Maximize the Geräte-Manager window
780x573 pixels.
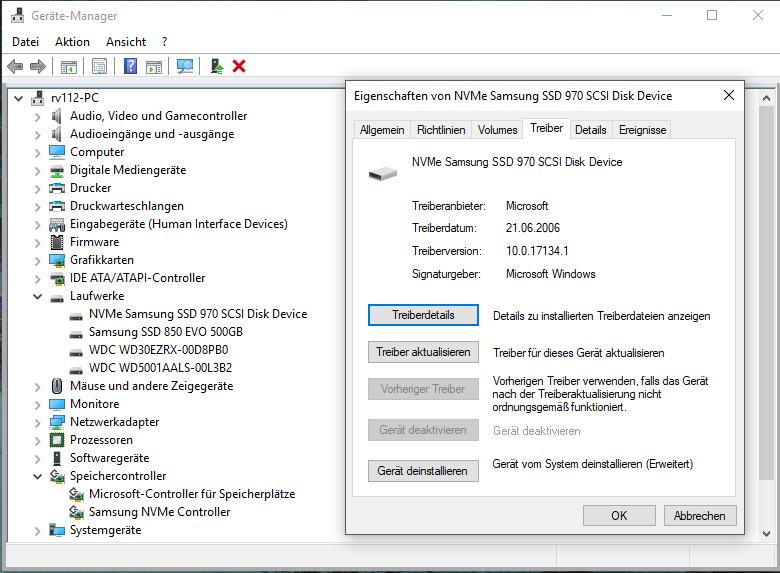click(712, 15)
